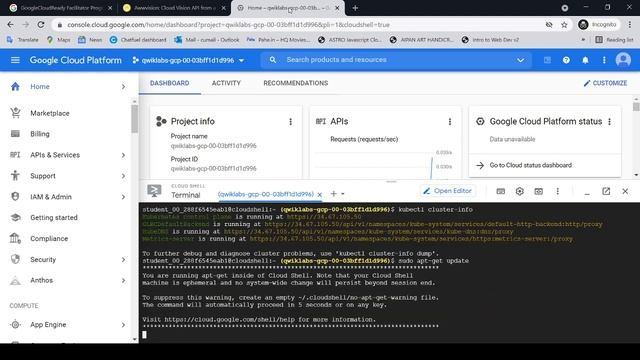Click the Cloud Shell web preview icon
The image size is (640, 360).
[x=539, y=191]
